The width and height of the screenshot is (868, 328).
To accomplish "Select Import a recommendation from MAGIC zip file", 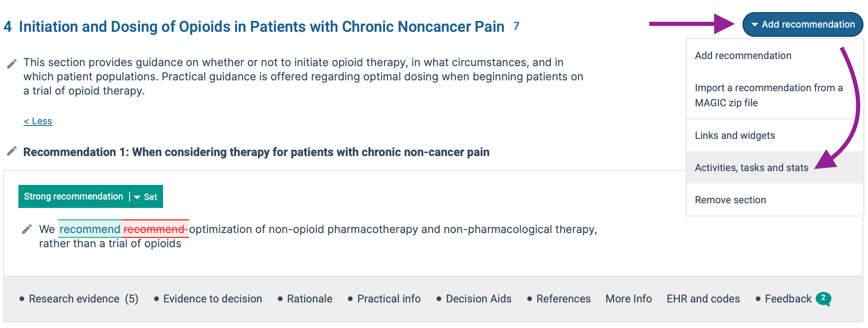I will pos(768,95).
